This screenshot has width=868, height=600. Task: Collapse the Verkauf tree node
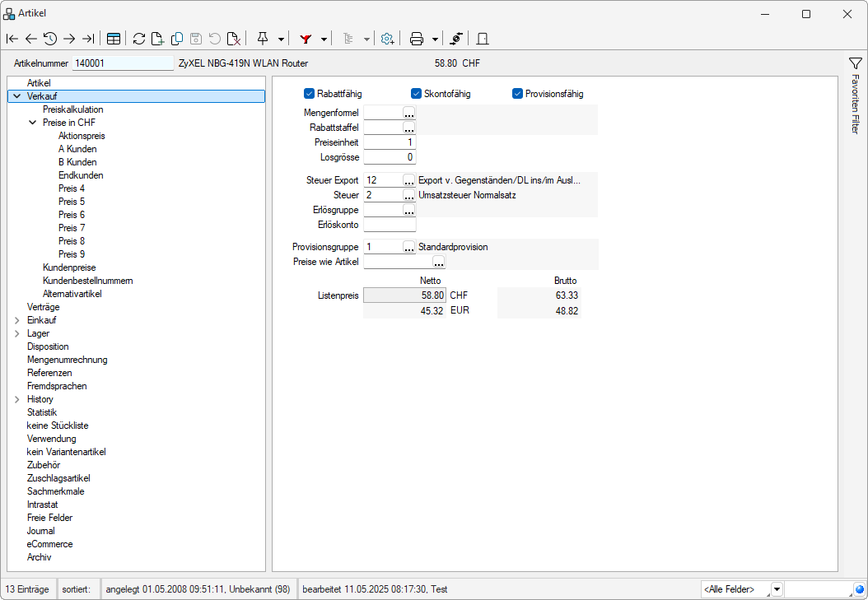click(17, 96)
